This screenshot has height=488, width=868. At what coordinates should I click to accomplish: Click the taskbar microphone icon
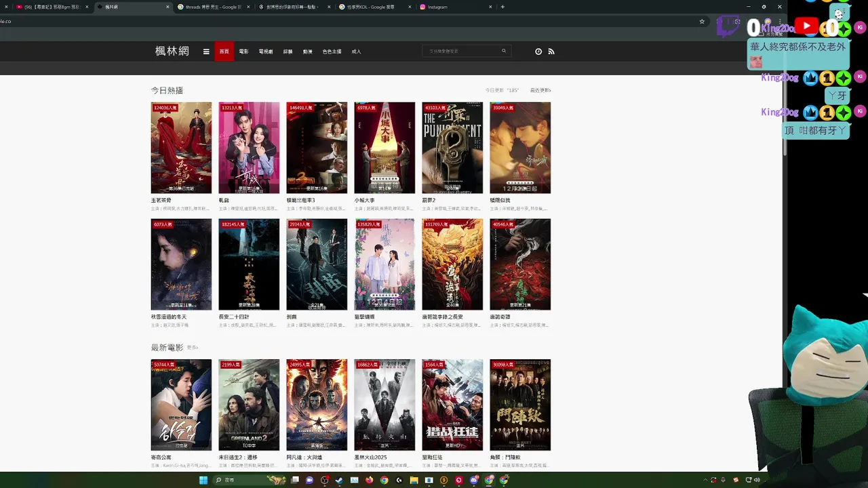[724, 480]
